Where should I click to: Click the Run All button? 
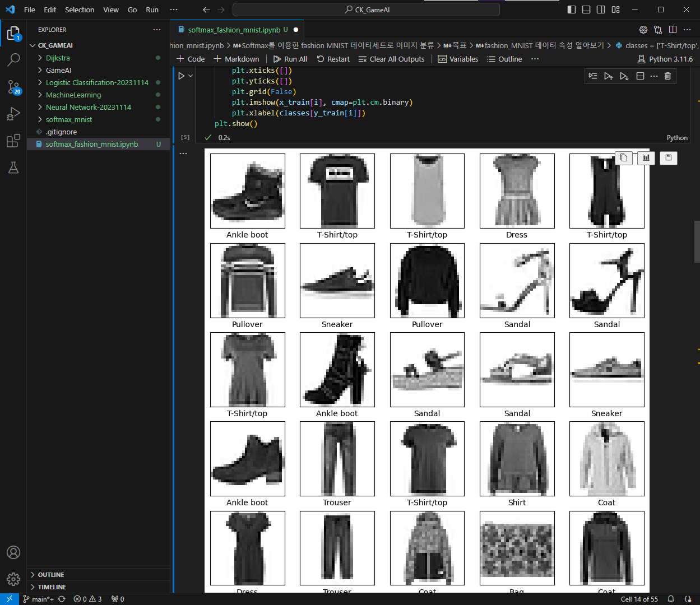point(290,59)
